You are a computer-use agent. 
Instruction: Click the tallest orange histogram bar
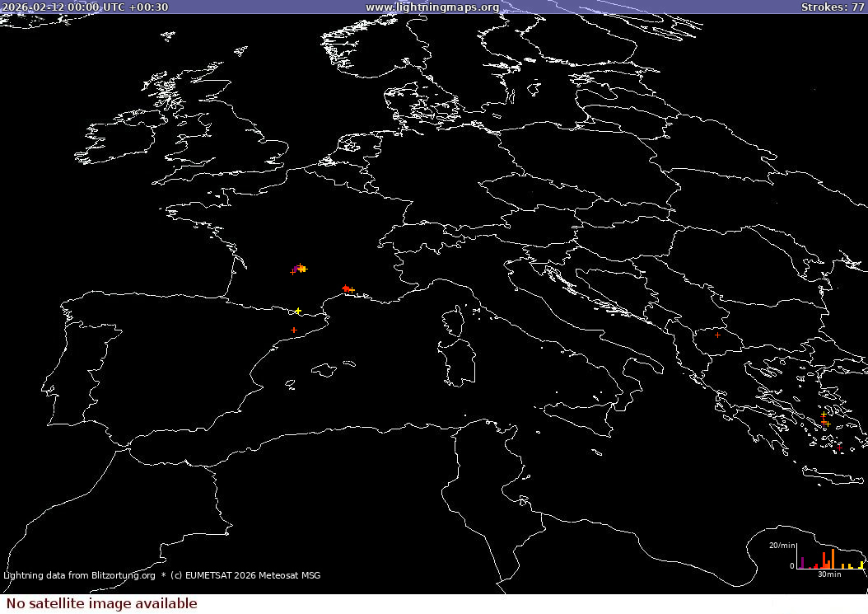833,559
